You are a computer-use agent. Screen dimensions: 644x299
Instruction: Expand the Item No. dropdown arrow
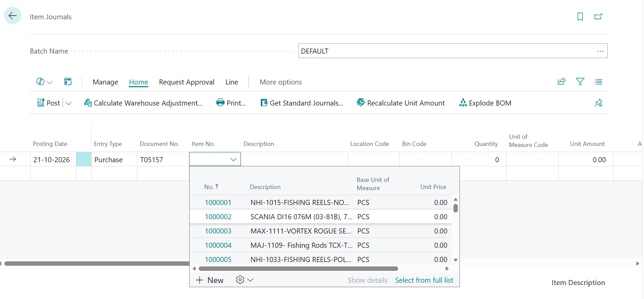pyautogui.click(x=233, y=160)
